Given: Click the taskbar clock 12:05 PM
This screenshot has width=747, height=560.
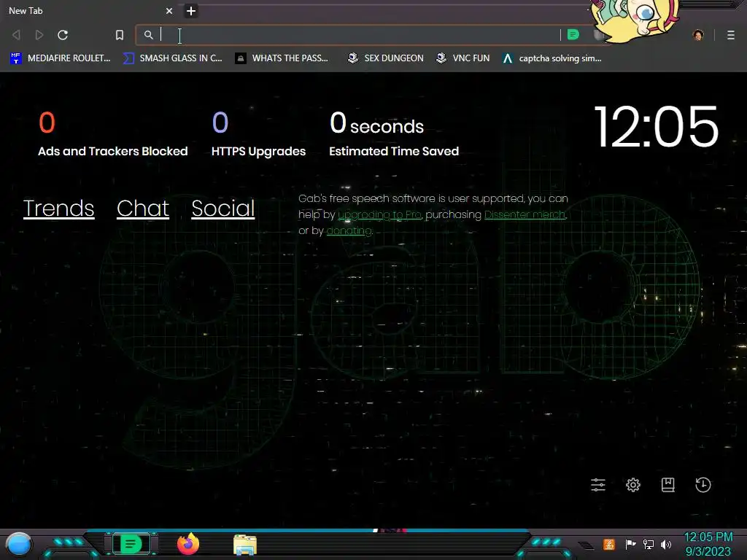Looking at the screenshot, I should (708, 537).
